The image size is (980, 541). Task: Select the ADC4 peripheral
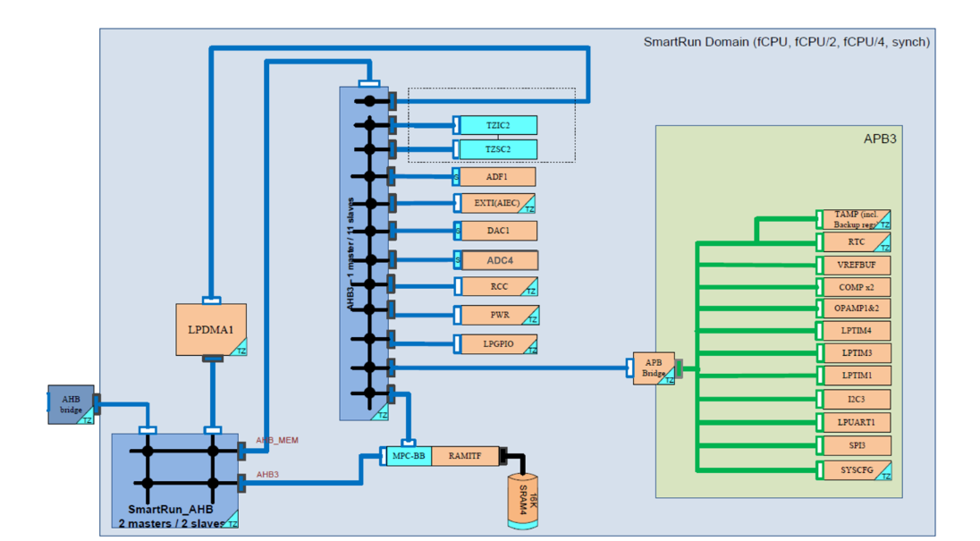pyautogui.click(x=500, y=260)
